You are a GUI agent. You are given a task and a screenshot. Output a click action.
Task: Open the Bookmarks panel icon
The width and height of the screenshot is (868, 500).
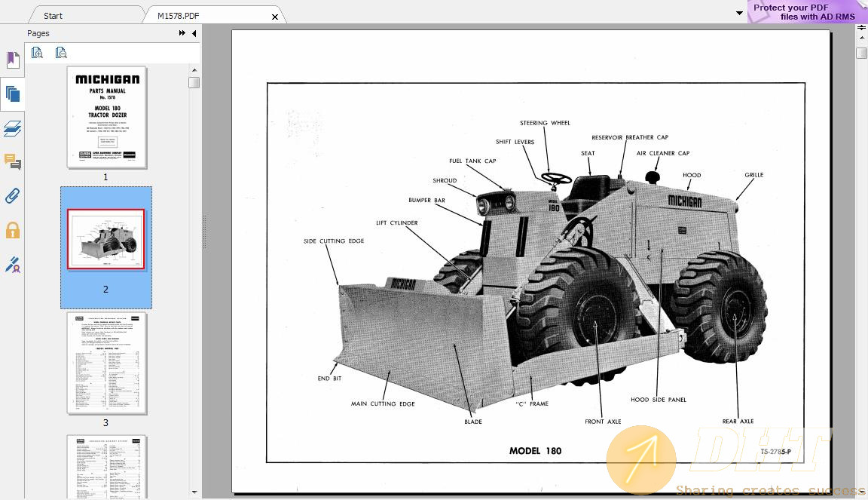pos(13,60)
